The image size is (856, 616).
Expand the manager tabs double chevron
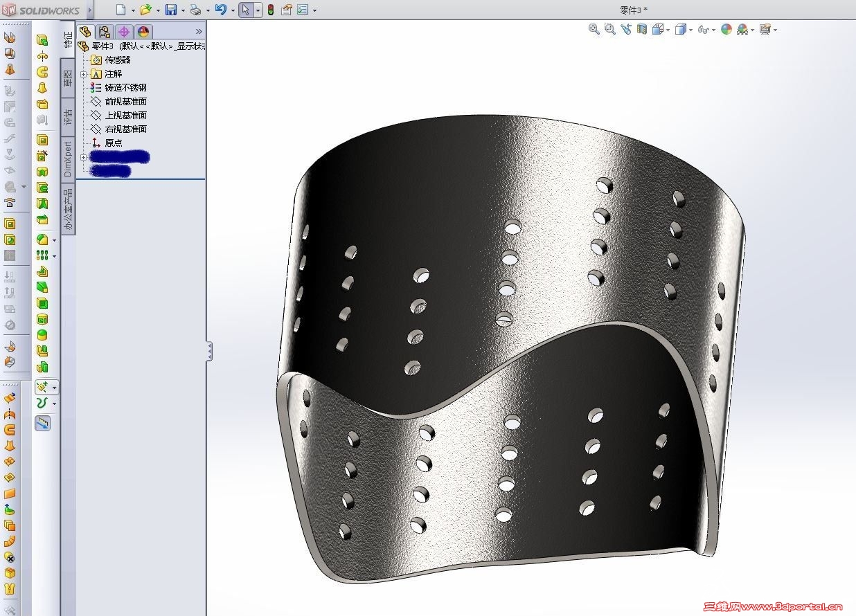click(199, 31)
